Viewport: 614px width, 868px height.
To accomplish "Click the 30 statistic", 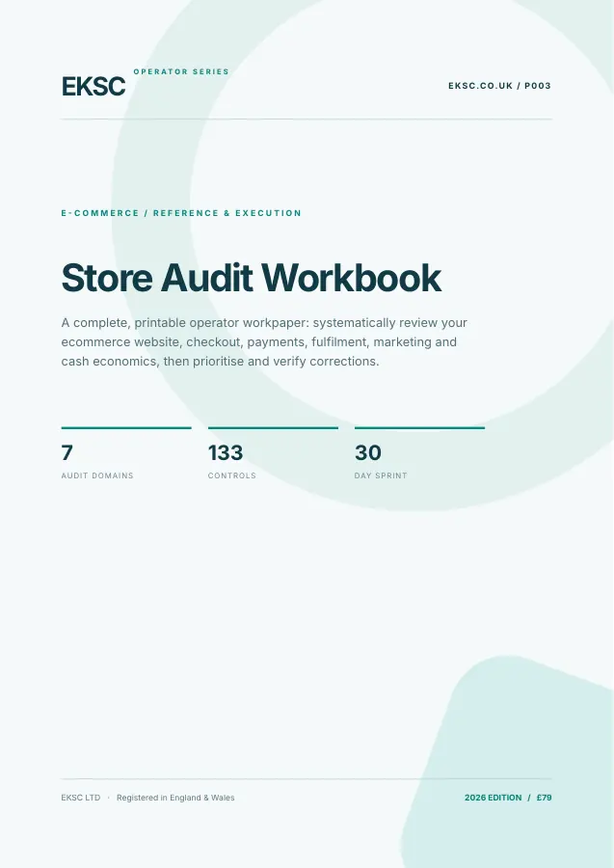I will pos(368,452).
